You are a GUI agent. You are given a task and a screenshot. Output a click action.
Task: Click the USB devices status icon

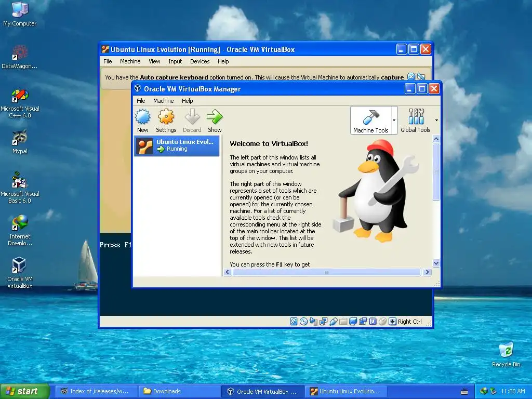click(333, 321)
